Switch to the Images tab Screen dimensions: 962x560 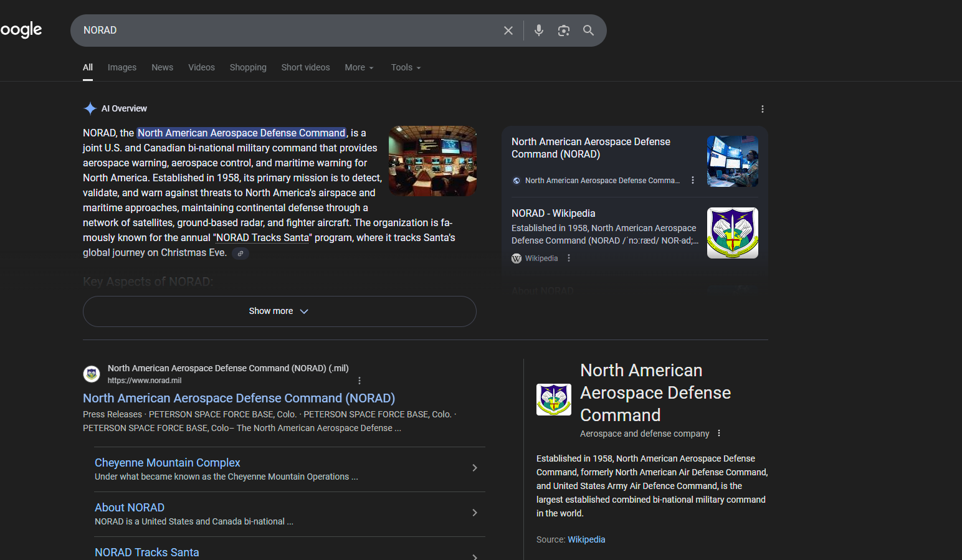click(x=121, y=67)
